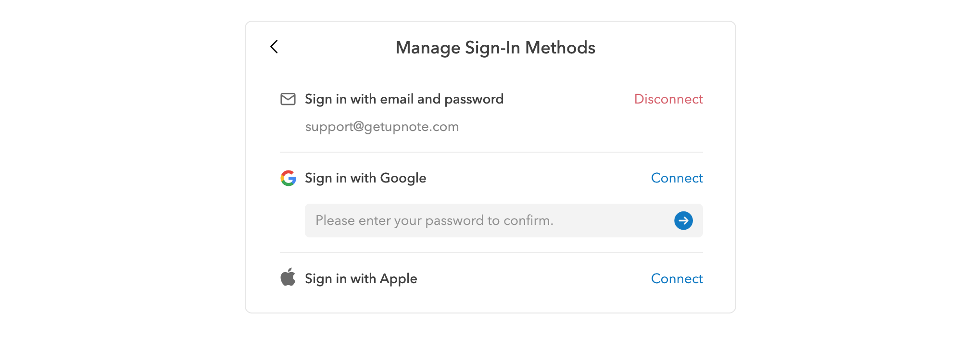Click the Google logo icon

(289, 178)
